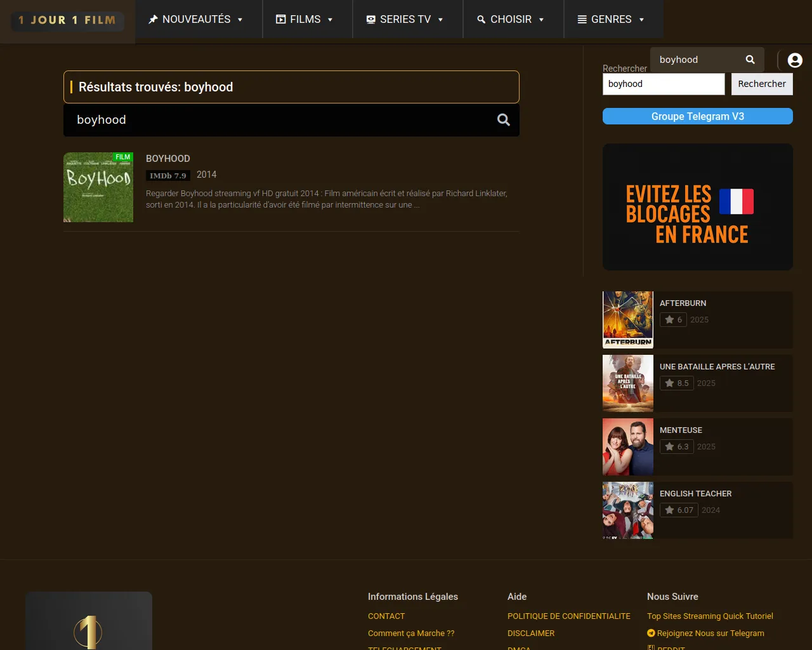Click the pin icon beside Nouveautés

click(153, 20)
